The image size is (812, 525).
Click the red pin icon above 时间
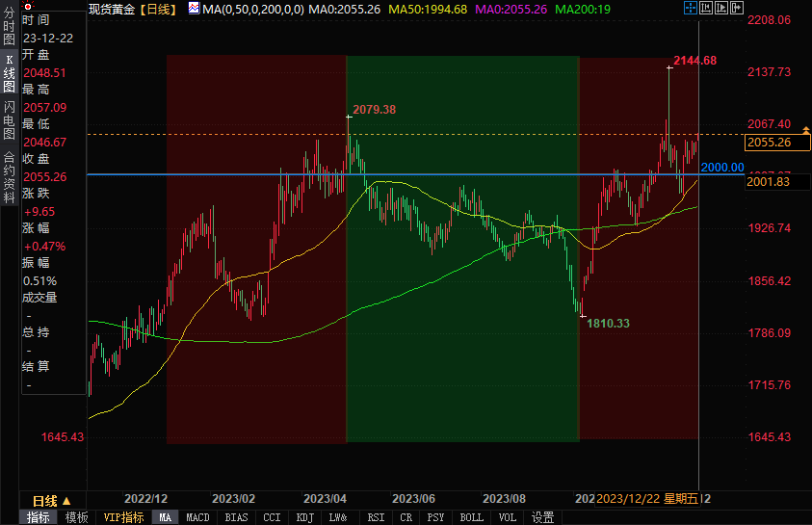(26, 8)
